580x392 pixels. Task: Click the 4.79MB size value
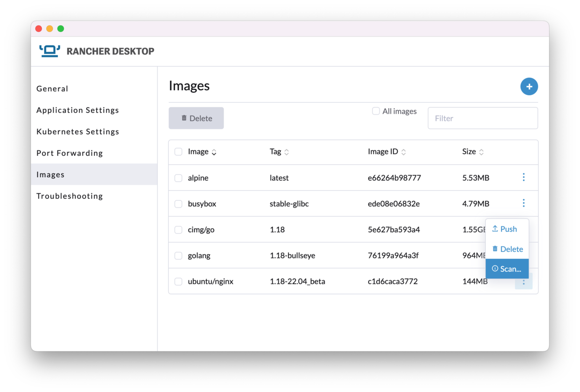pos(476,204)
